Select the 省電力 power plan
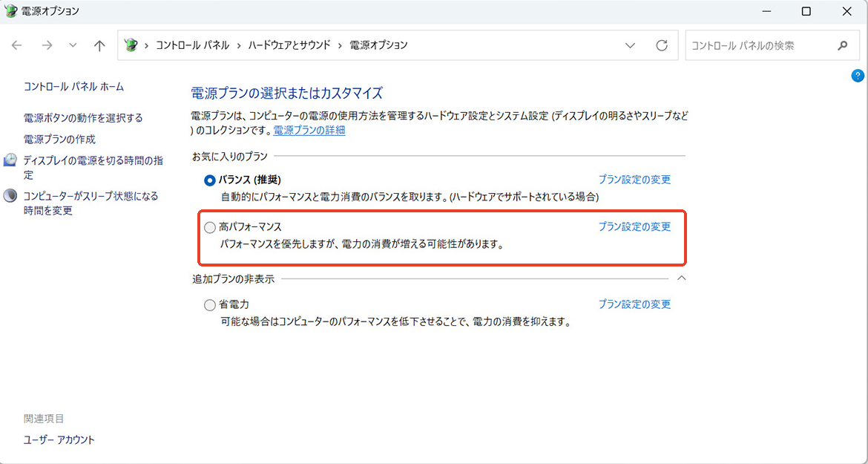868x464 pixels. pos(210,304)
